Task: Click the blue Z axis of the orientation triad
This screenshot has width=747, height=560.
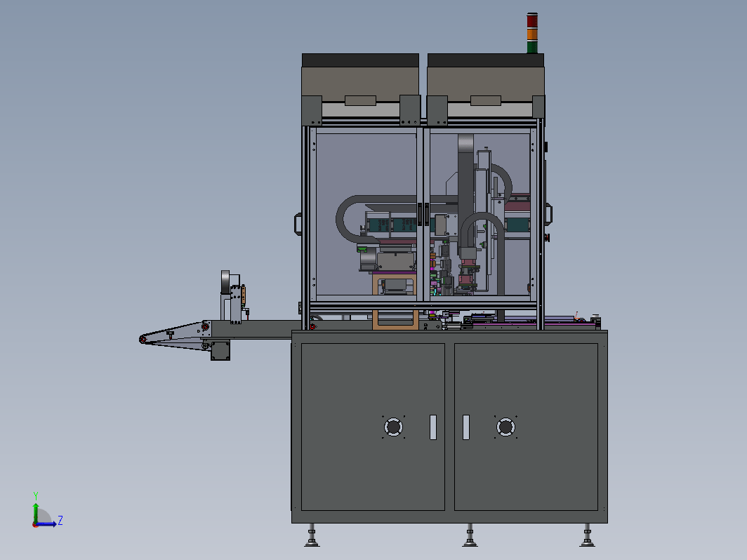Action: 46,524
